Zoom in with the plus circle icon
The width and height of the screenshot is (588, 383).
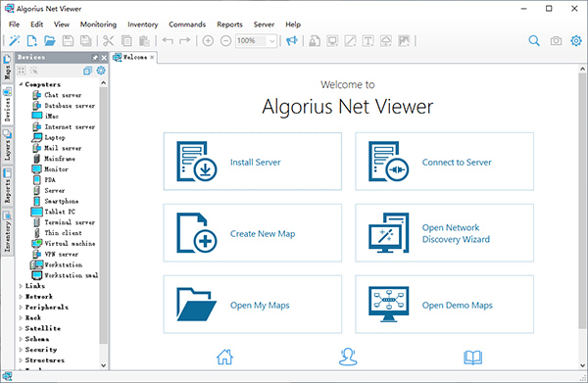pyautogui.click(x=208, y=40)
